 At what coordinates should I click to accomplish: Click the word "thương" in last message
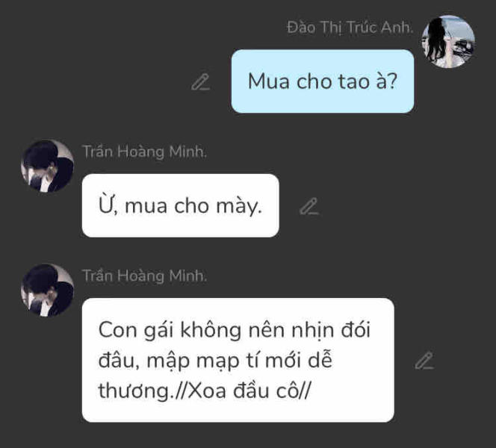[x=134, y=391]
